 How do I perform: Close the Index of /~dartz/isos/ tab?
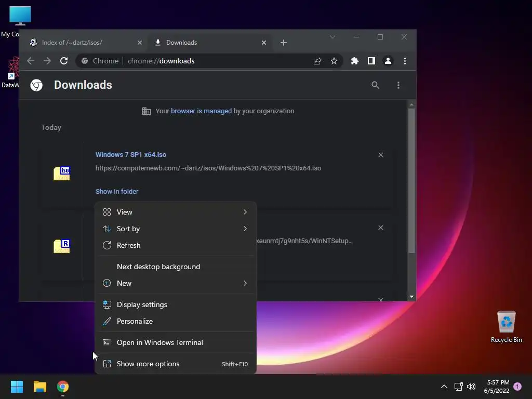coord(140,43)
